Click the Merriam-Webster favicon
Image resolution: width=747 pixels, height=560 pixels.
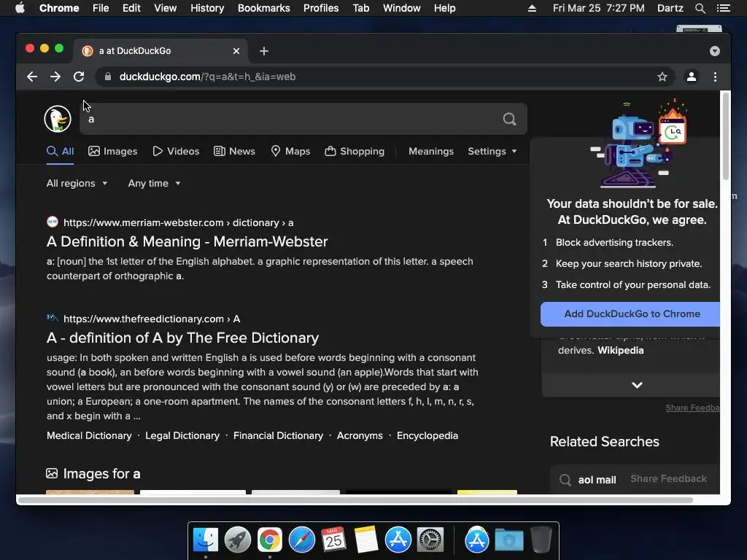click(52, 222)
